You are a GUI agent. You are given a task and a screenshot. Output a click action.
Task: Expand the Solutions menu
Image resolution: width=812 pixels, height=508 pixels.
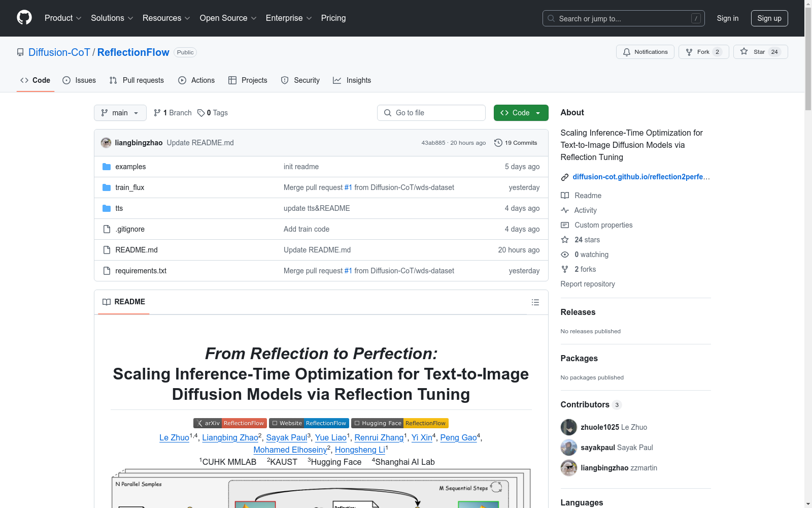[x=112, y=18]
